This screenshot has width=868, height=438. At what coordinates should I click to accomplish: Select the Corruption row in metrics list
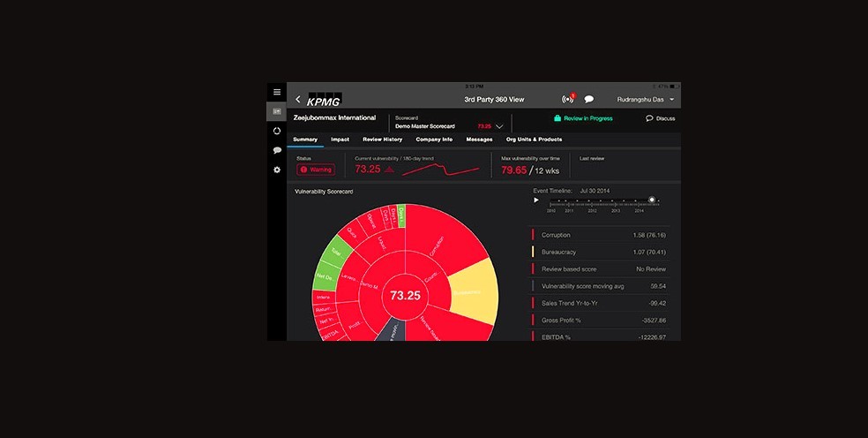tap(600, 235)
